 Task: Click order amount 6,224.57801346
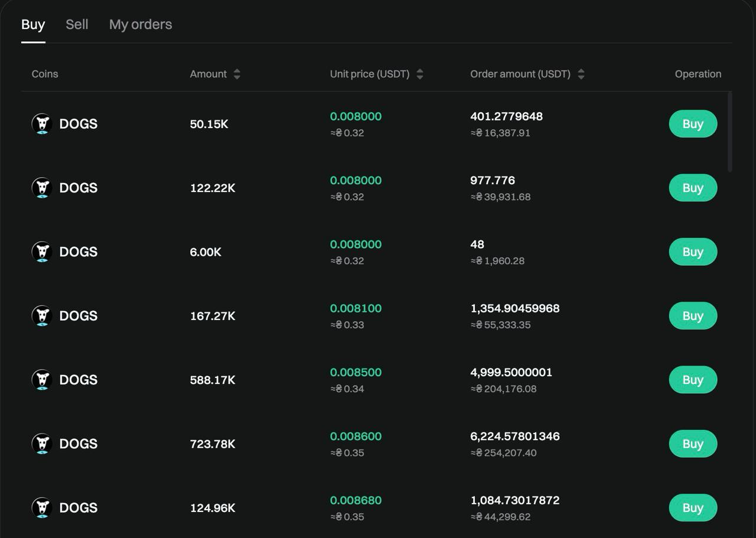515,436
